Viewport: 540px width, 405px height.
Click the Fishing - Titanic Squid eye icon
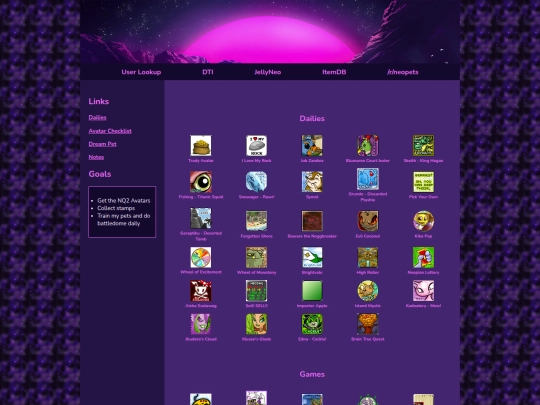point(201,182)
